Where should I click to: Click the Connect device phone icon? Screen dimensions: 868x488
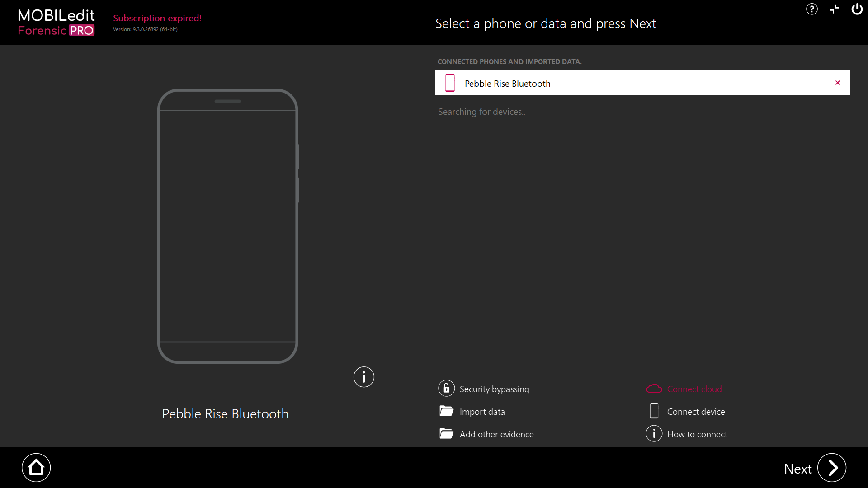coord(654,411)
